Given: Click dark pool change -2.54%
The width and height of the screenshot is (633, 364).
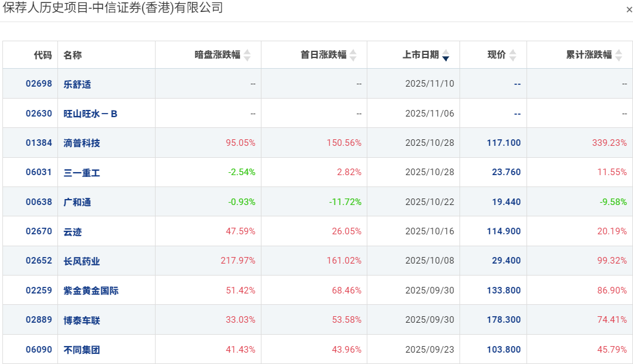Looking at the screenshot, I should (x=241, y=172).
